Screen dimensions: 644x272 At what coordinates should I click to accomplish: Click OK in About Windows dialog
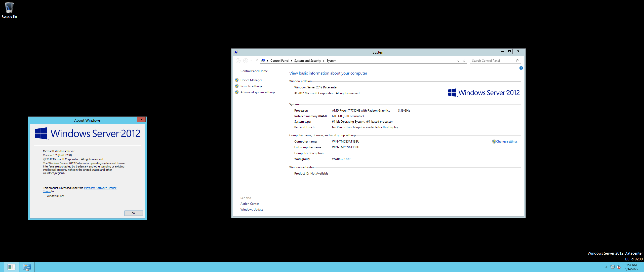(x=134, y=213)
